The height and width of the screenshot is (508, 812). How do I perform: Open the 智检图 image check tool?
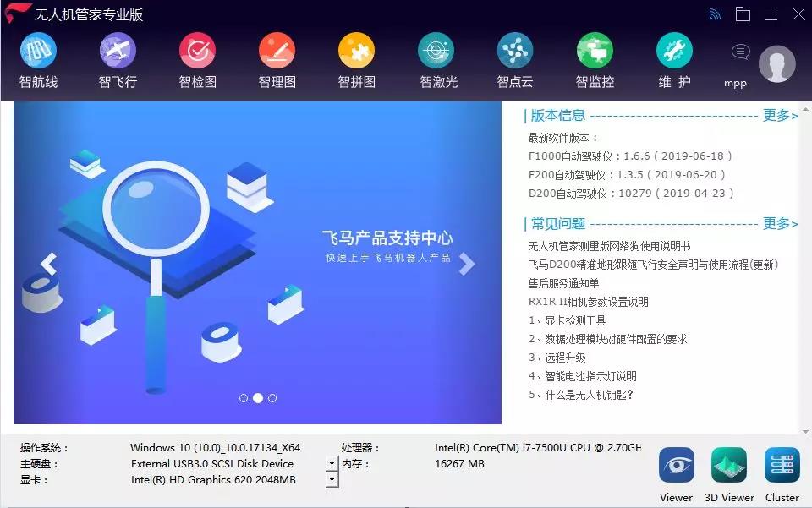tap(197, 52)
